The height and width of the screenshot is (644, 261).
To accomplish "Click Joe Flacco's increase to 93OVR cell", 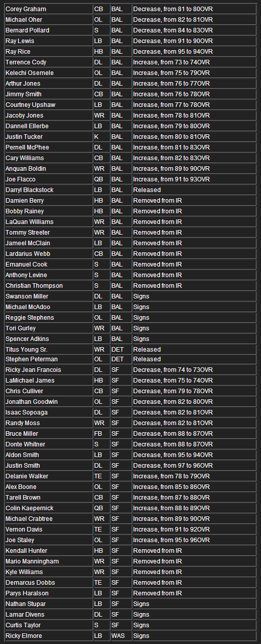I will coord(195,179).
